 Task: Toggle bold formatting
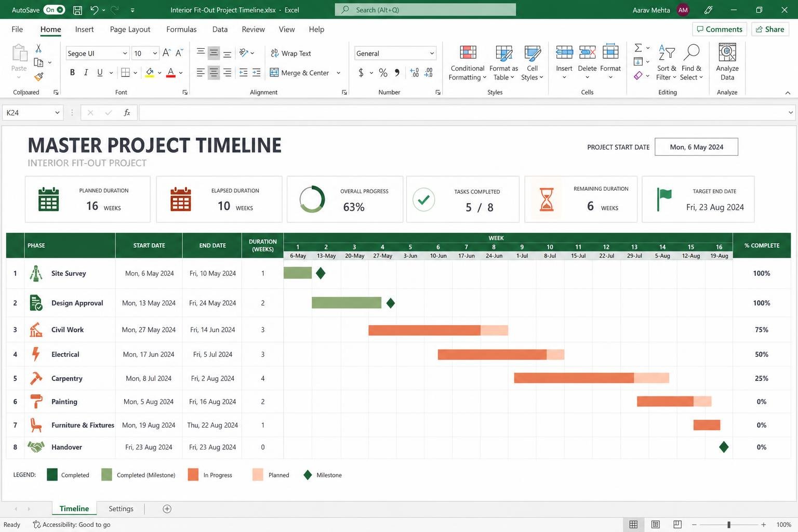[72, 73]
